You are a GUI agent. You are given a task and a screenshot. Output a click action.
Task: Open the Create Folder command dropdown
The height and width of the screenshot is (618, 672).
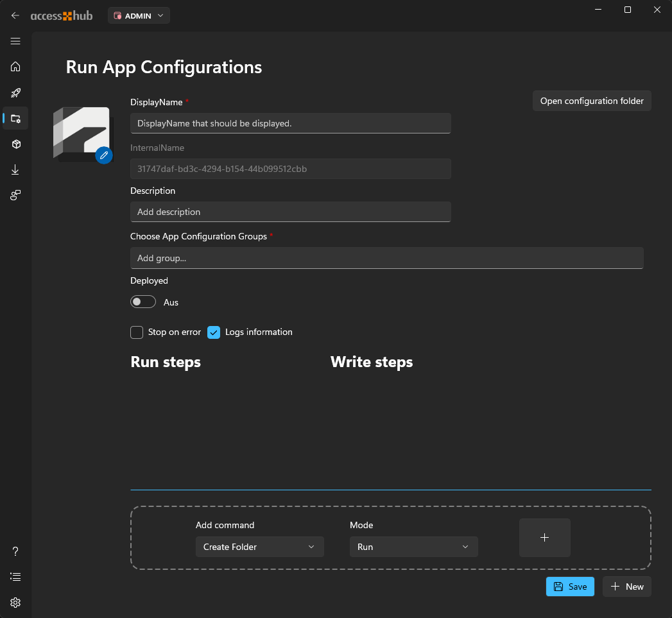click(x=260, y=547)
